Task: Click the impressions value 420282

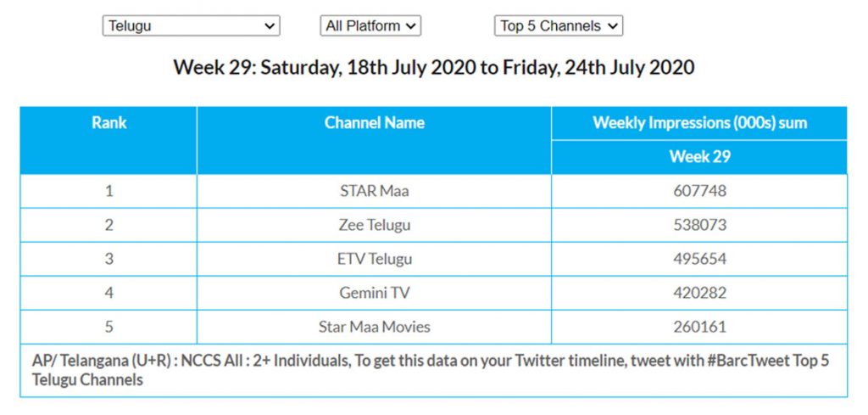Action: [699, 293]
